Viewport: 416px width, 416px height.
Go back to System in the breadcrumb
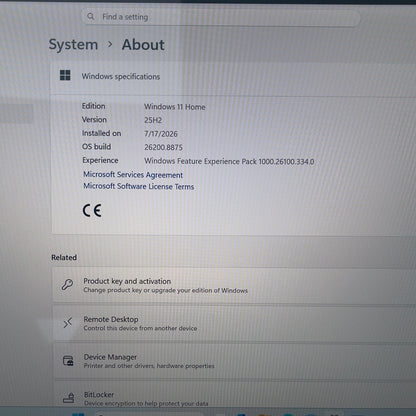(73, 45)
